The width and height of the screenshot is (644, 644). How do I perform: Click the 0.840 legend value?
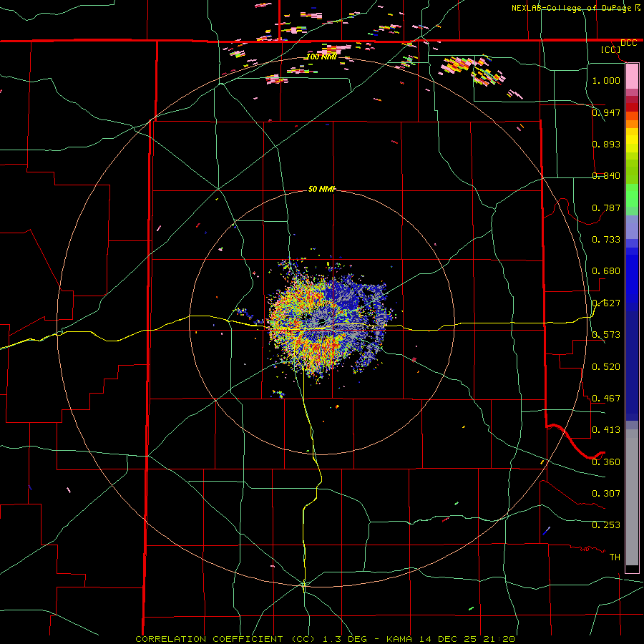point(606,175)
